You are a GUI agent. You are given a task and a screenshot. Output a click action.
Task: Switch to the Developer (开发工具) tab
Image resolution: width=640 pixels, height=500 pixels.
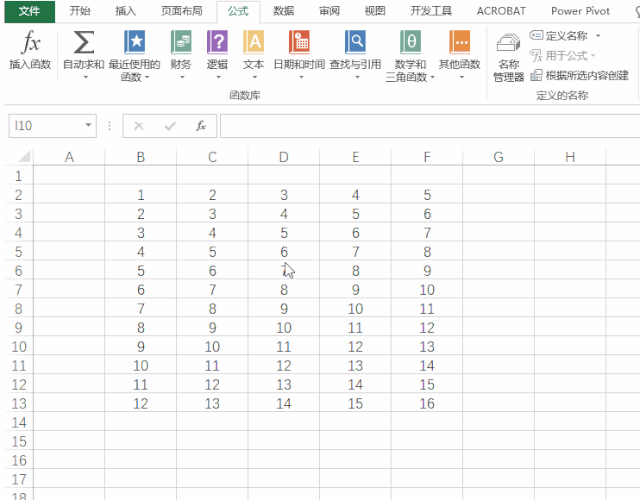[431, 11]
